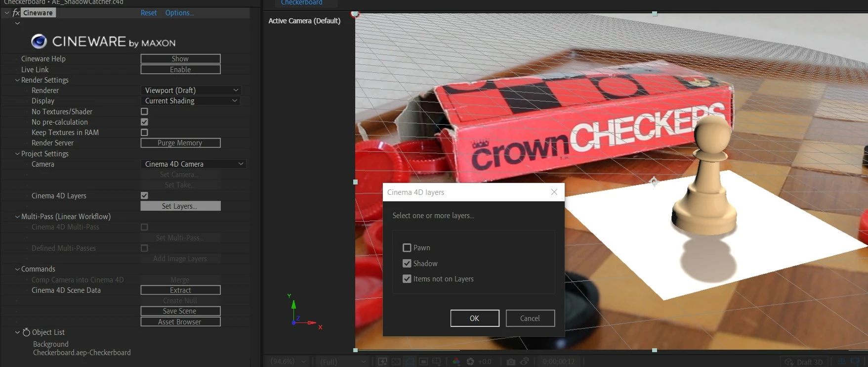Open the Renderer dropdown (Viewport Draft)
Image resolution: width=868 pixels, height=367 pixels.
[192, 91]
